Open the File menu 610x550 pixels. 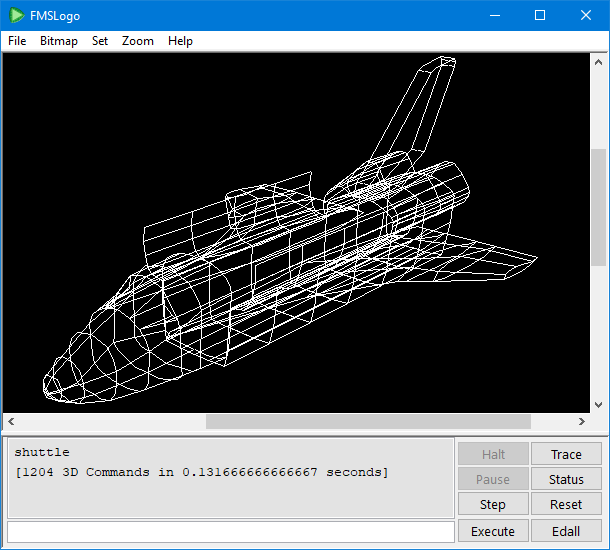coord(17,41)
